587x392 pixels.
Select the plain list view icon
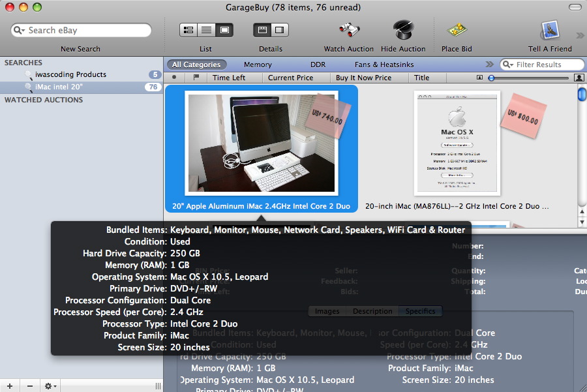pyautogui.click(x=206, y=30)
